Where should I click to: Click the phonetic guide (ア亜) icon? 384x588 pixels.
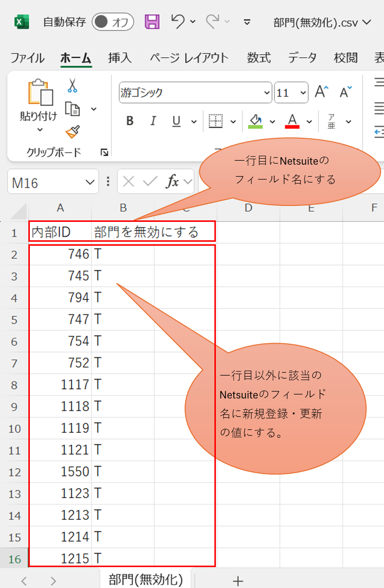pyautogui.click(x=331, y=121)
